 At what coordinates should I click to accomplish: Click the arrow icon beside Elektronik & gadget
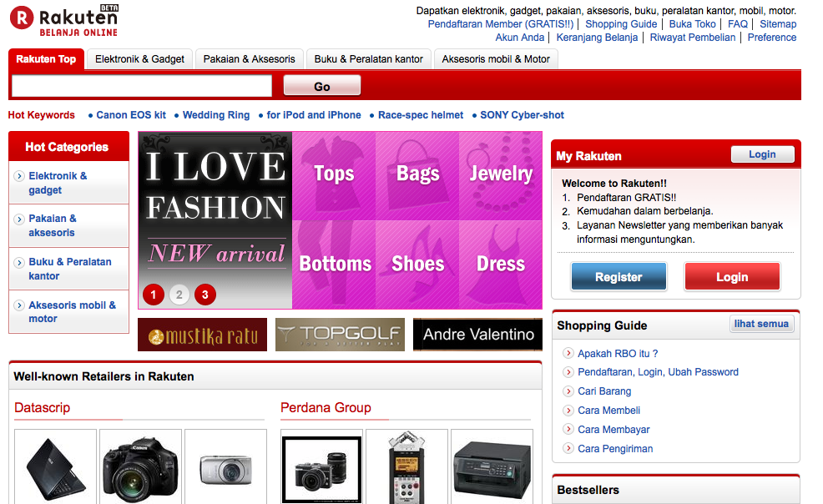(x=19, y=176)
